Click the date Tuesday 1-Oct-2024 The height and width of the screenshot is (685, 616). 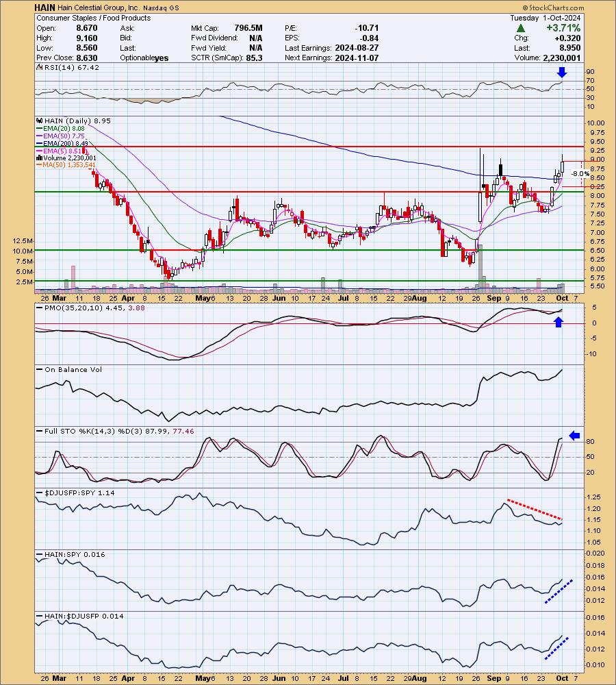[x=546, y=18]
